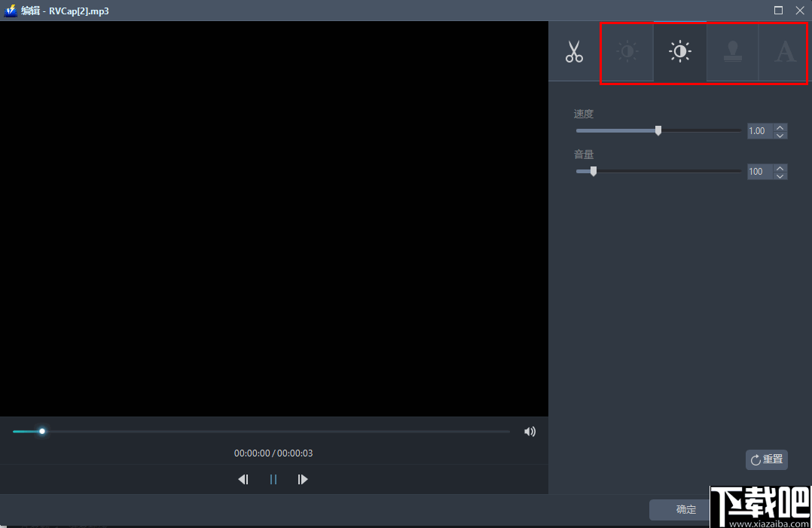
Task: Open the stamp watermark tab
Action: click(732, 51)
